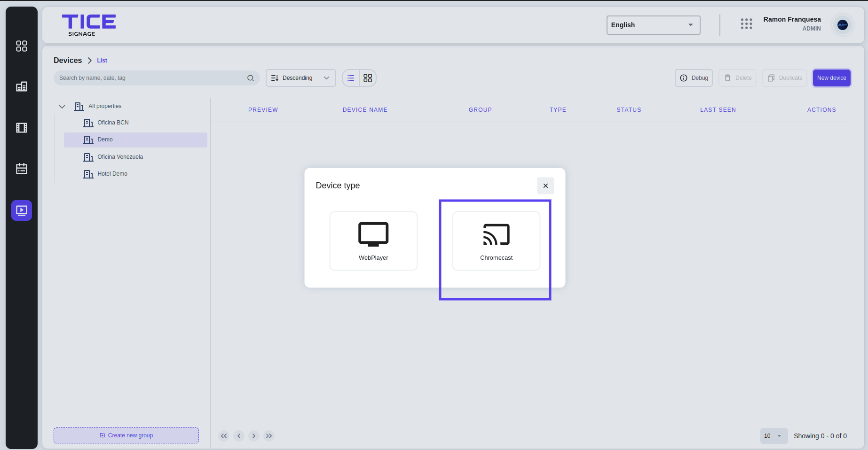Open the apps grid menu icon
The image size is (868, 450).
tap(746, 24)
